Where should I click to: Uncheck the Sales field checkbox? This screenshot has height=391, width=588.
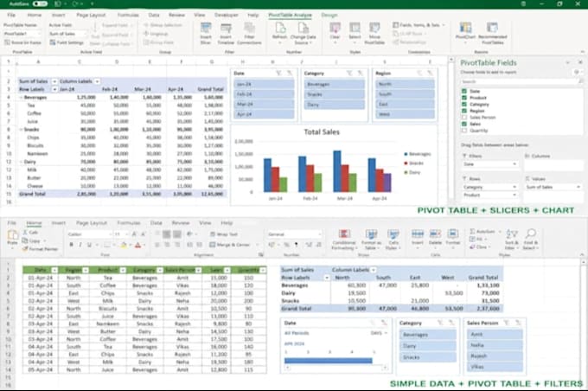(x=464, y=124)
